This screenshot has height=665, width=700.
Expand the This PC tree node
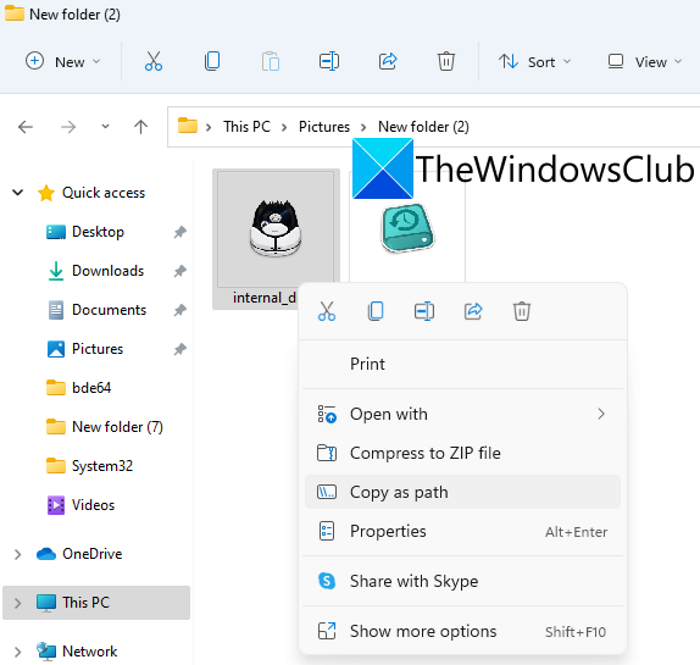(x=17, y=603)
